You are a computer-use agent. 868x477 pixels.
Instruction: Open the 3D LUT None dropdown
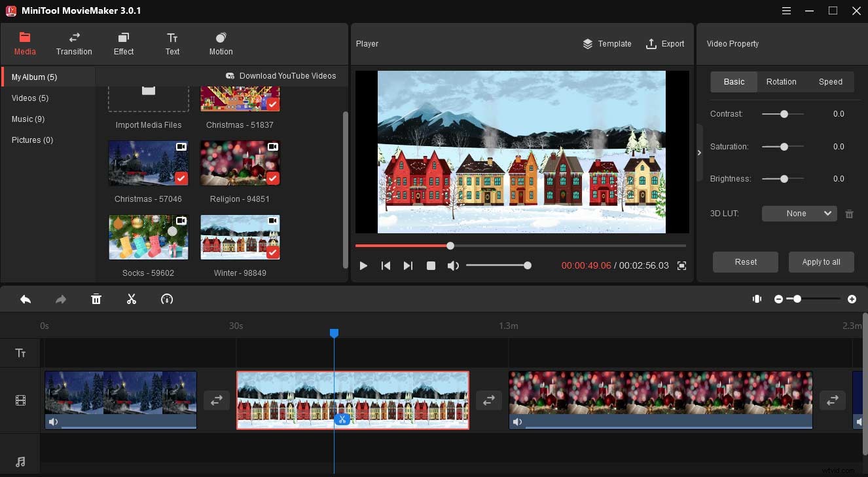click(x=799, y=213)
